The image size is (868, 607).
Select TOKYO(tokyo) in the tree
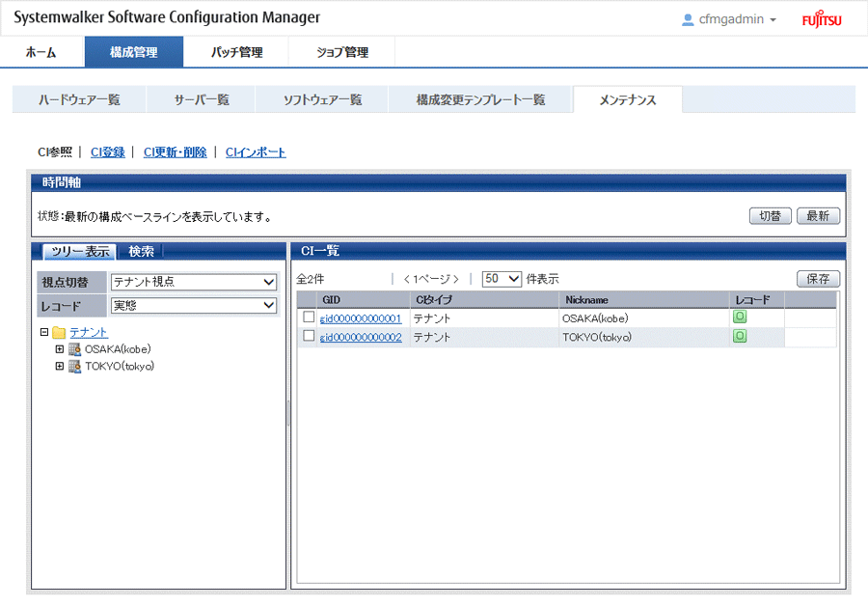click(x=120, y=367)
